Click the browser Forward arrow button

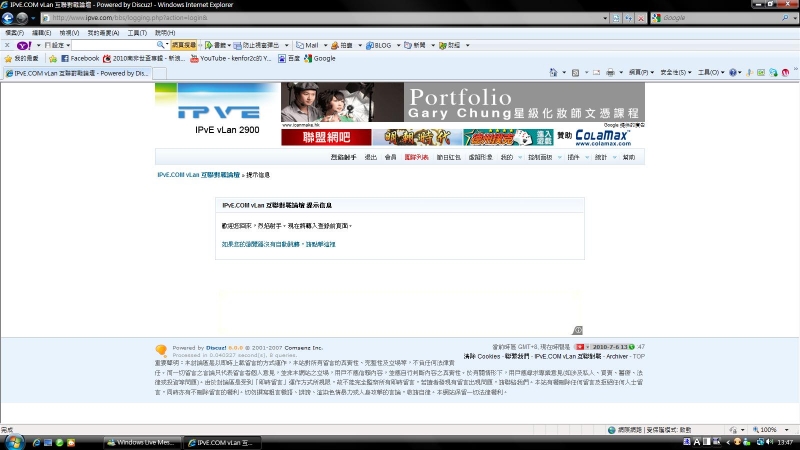tap(22, 18)
